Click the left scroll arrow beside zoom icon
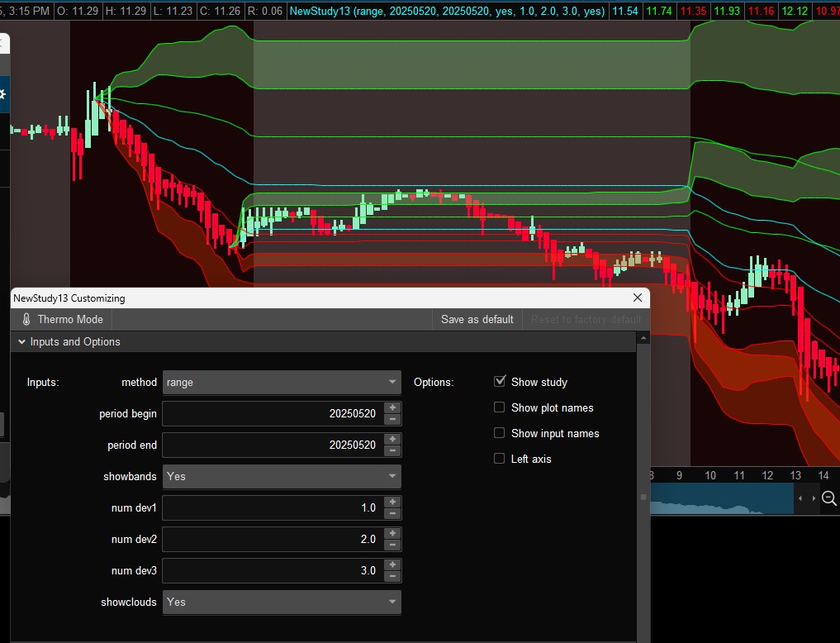 (800, 498)
